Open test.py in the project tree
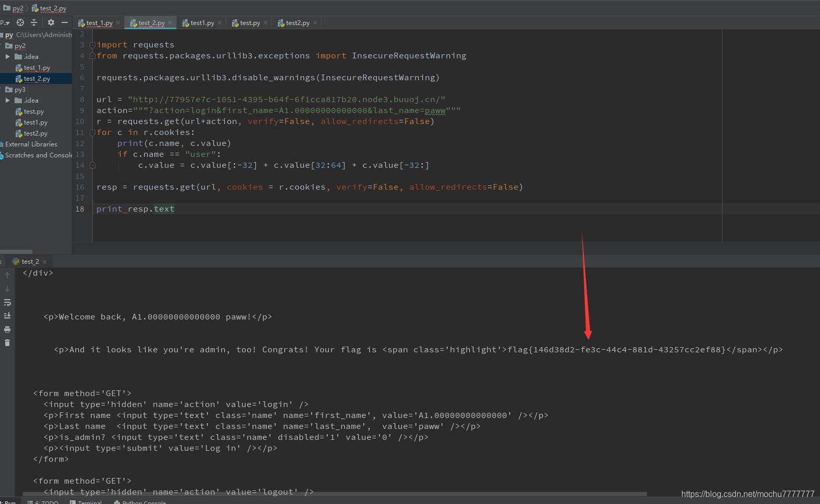Image resolution: width=820 pixels, height=504 pixels. click(x=33, y=112)
